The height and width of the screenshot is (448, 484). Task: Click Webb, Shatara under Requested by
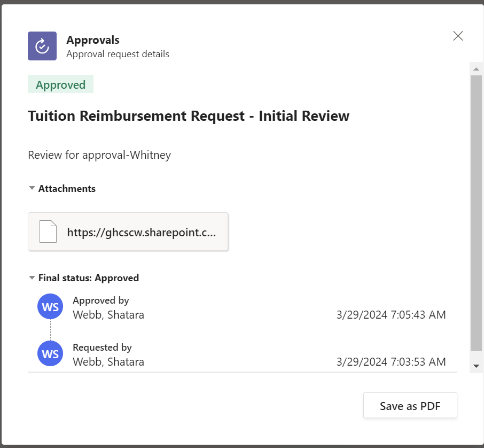click(x=108, y=362)
